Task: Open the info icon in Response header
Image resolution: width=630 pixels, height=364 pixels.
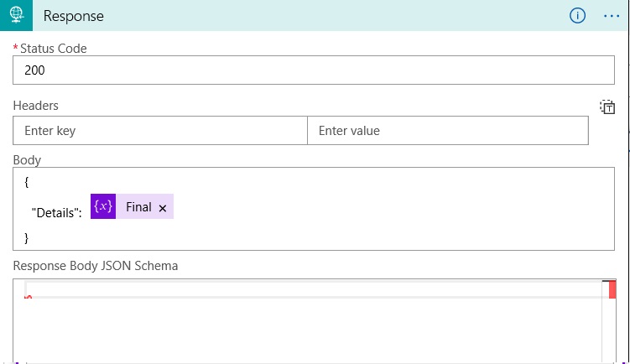Action: [x=577, y=16]
